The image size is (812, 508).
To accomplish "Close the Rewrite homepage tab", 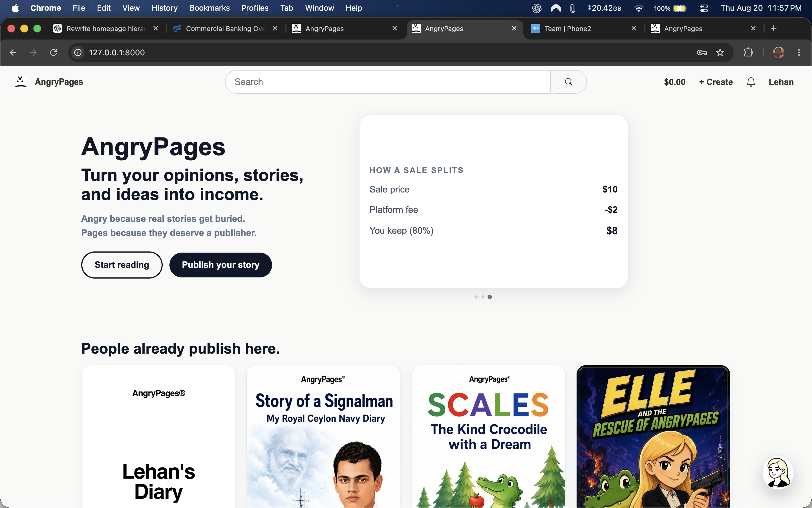I will [x=156, y=29].
